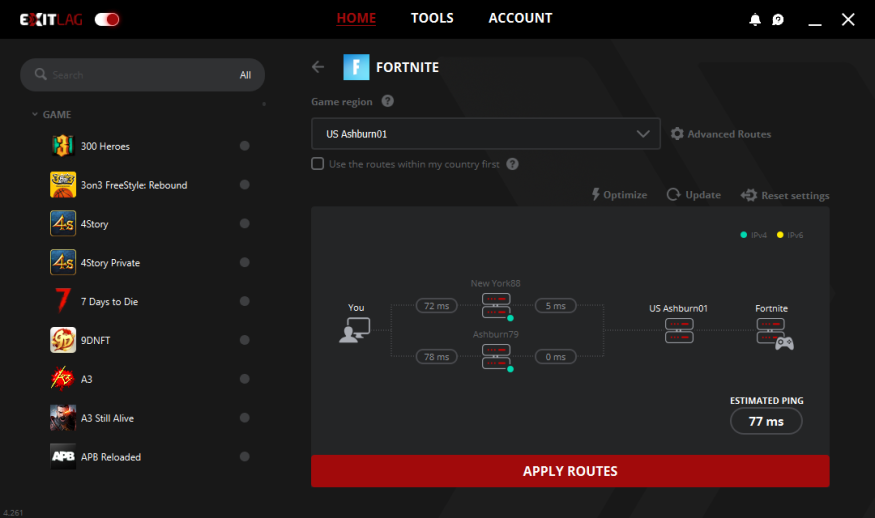Click the IPv6 yellow legend dot
The width and height of the screenshot is (875, 518).
pyautogui.click(x=780, y=235)
